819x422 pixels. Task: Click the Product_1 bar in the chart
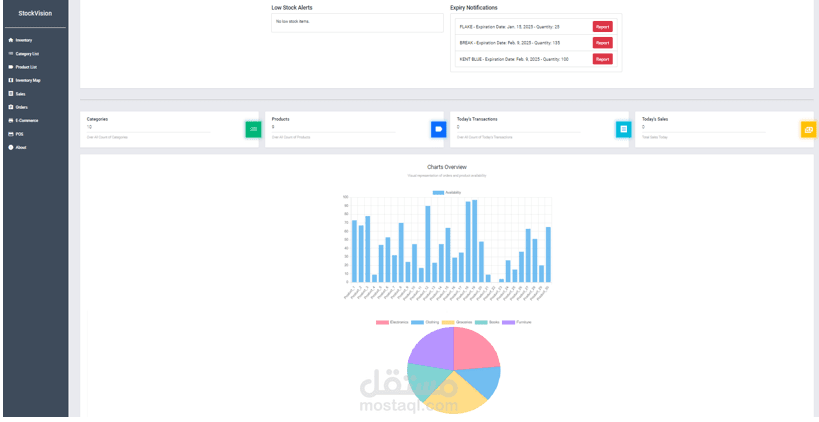click(x=354, y=251)
